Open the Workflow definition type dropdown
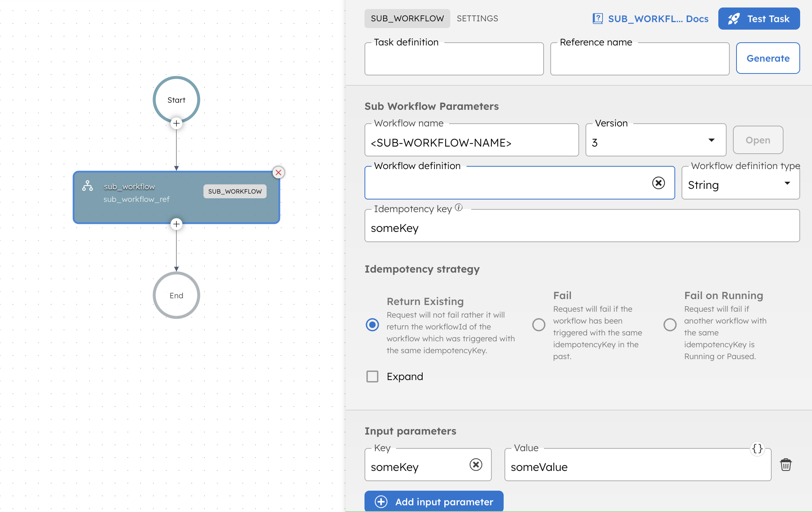The width and height of the screenshot is (812, 512). pos(787,183)
